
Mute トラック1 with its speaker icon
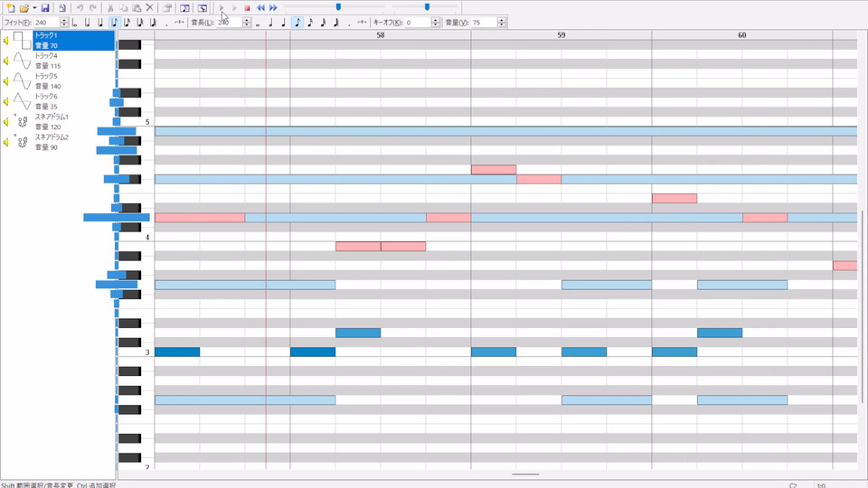coord(6,41)
